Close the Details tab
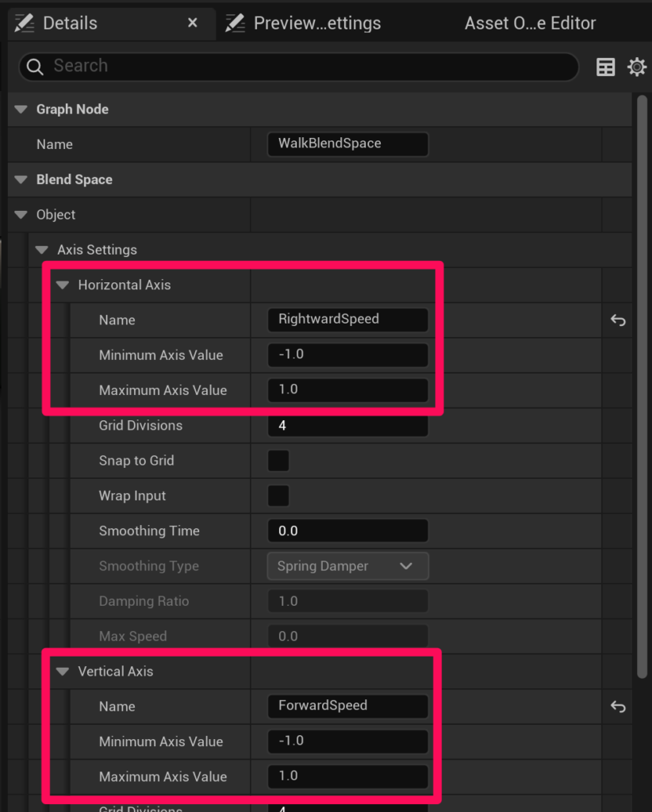The height and width of the screenshot is (812, 652). pyautogui.click(x=193, y=24)
